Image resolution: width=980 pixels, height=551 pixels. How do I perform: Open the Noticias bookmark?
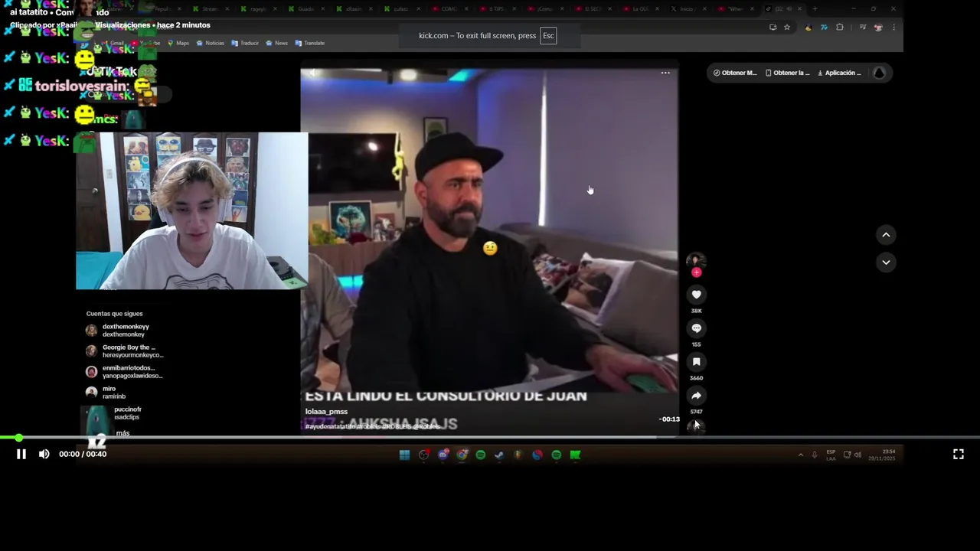coord(211,43)
